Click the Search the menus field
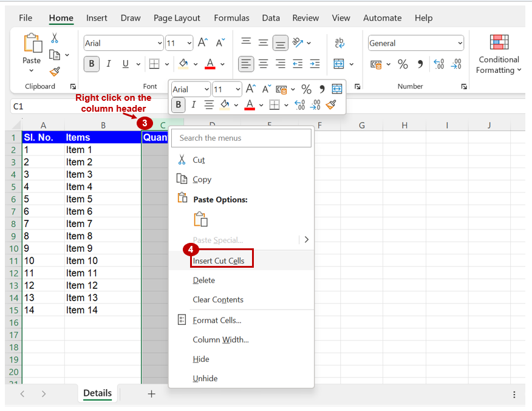Screen dimensions: 532x411 (x=241, y=138)
